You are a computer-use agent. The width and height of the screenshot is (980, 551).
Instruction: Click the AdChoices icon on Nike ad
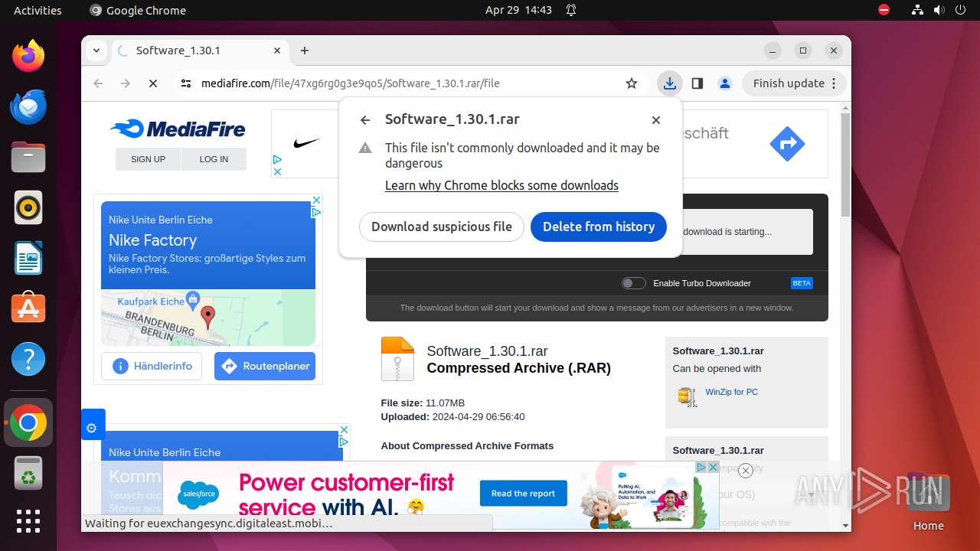coord(316,212)
